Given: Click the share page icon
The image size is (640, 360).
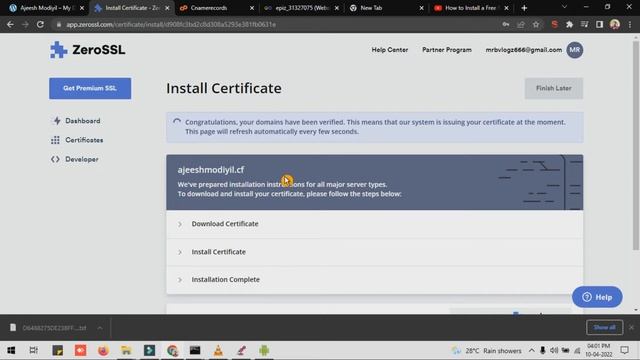Looking at the screenshot, I should point(521,24).
